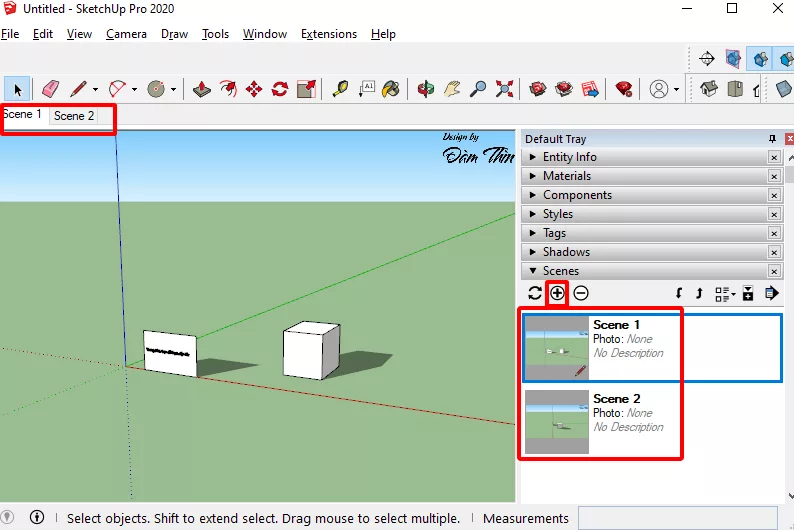The width and height of the screenshot is (794, 530).
Task: Open Scenes panel details menu arrow
Action: click(771, 294)
